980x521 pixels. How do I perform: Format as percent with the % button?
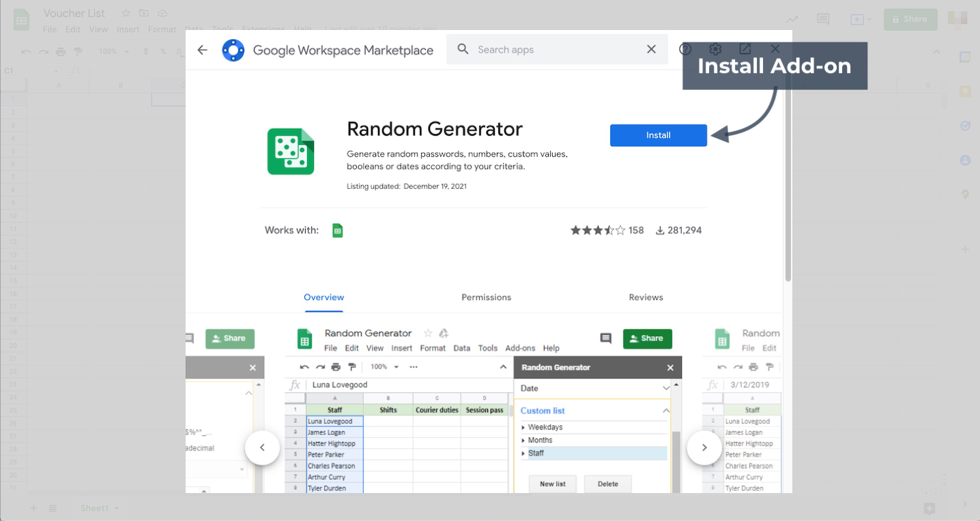(163, 51)
